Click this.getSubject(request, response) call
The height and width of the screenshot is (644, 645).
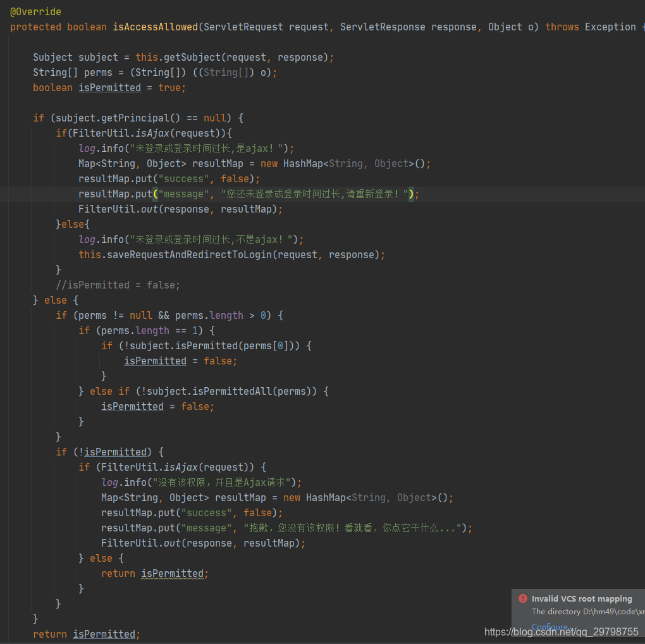pos(231,58)
